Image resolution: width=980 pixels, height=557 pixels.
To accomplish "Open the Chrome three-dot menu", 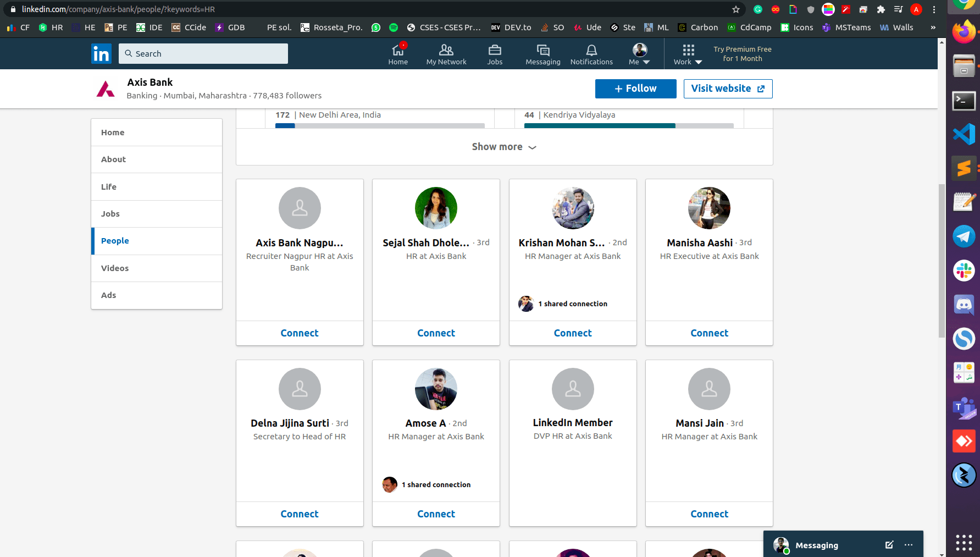I will [x=934, y=9].
